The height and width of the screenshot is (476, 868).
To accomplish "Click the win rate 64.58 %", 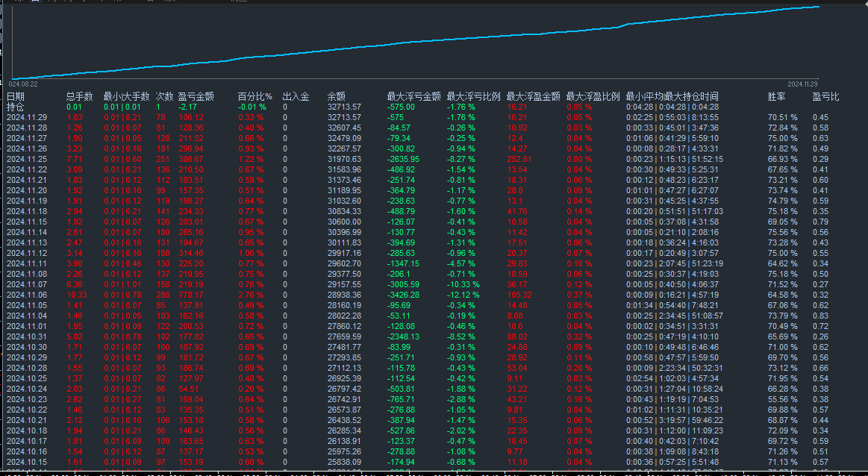I will [x=783, y=295].
